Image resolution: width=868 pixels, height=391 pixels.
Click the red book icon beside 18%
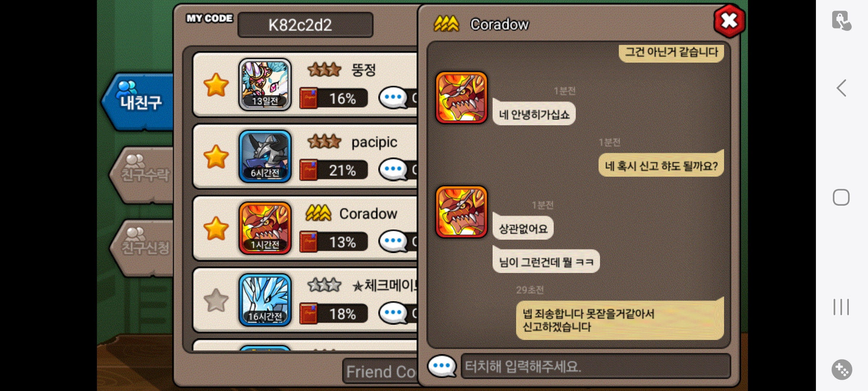pyautogui.click(x=309, y=314)
